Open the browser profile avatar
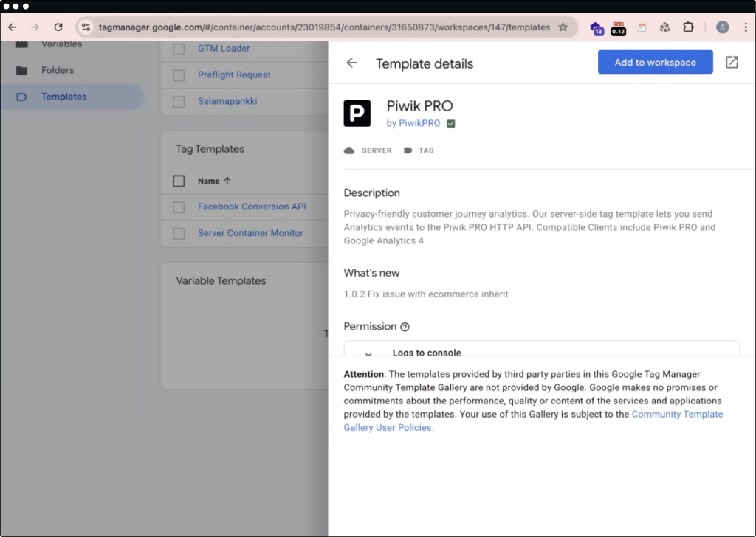Screen dimensions: 756x537 [722, 27]
